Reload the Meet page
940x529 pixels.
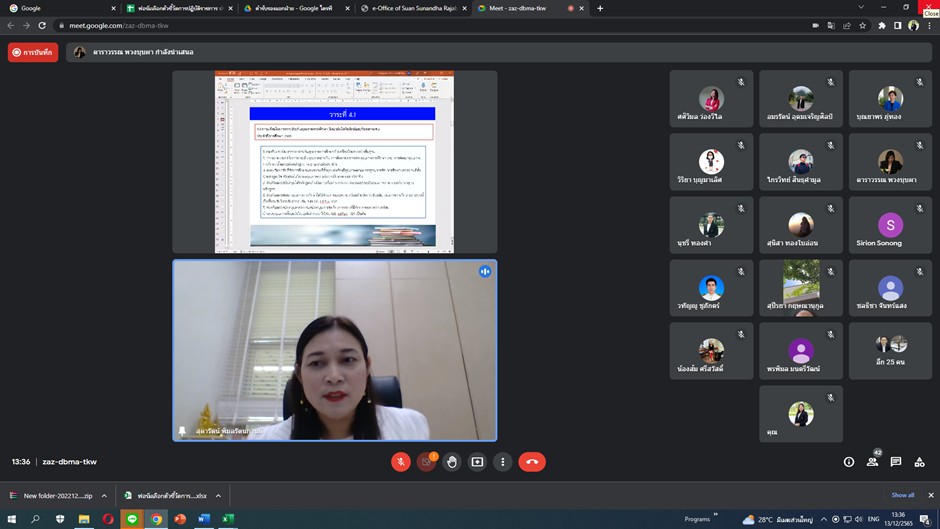tap(42, 25)
